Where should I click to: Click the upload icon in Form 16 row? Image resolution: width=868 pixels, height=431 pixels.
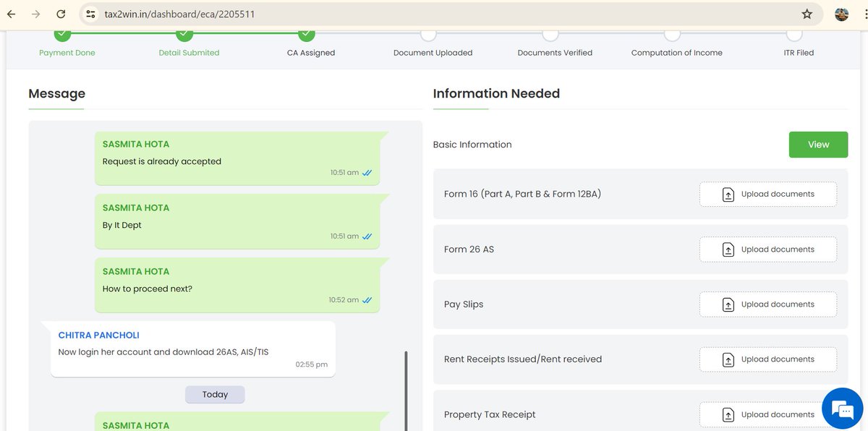(x=728, y=195)
